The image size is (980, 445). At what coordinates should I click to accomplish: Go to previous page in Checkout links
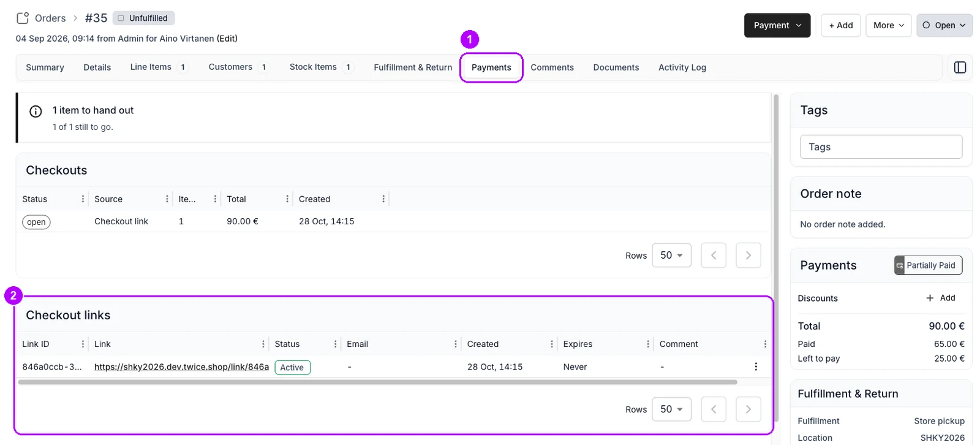pos(714,409)
